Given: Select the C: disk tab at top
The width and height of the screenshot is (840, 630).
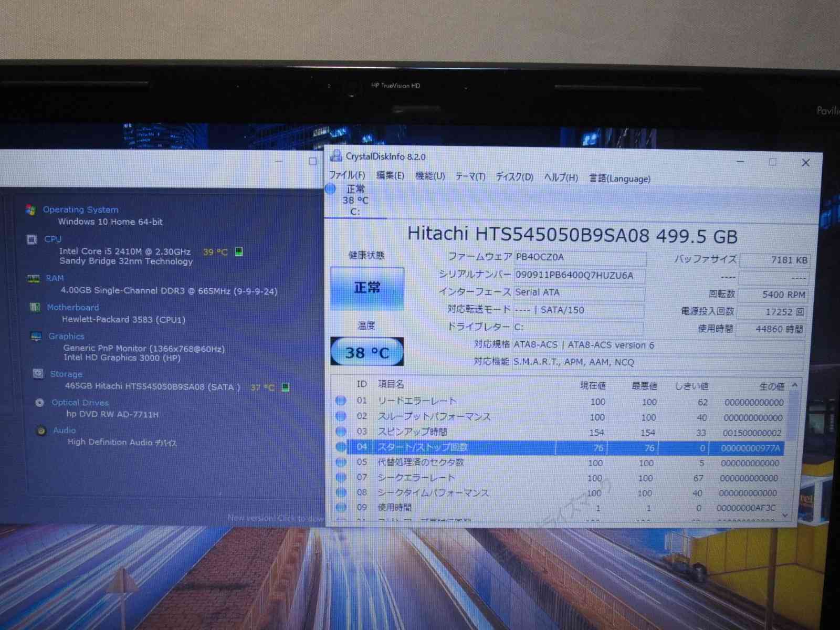Looking at the screenshot, I should coord(355,201).
